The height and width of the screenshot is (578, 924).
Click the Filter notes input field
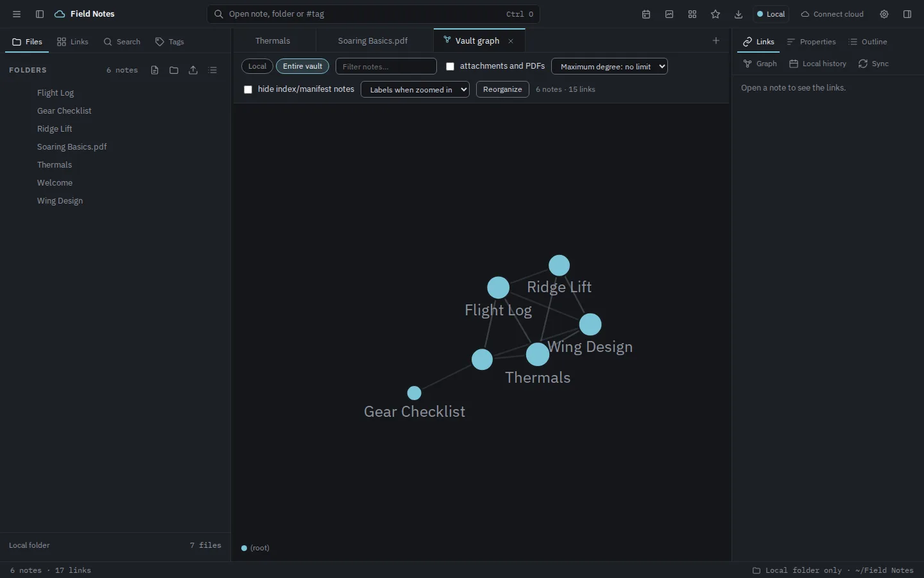[386, 66]
